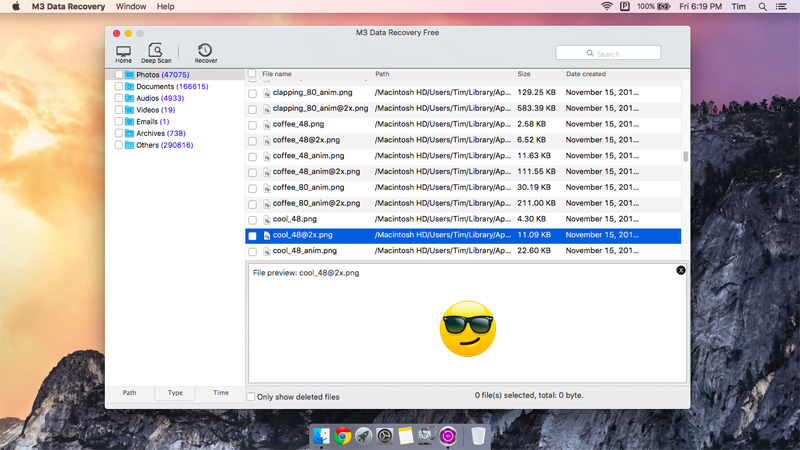
Task: Tick the checkbox for coffee_80_anim.png
Action: [x=253, y=188]
